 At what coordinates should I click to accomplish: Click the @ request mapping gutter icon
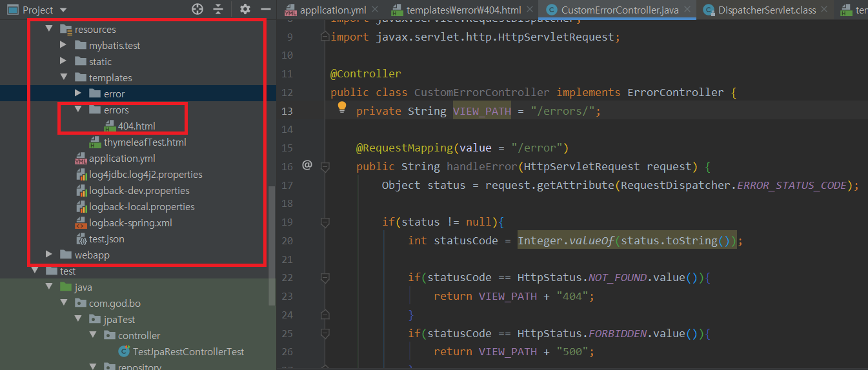307,166
